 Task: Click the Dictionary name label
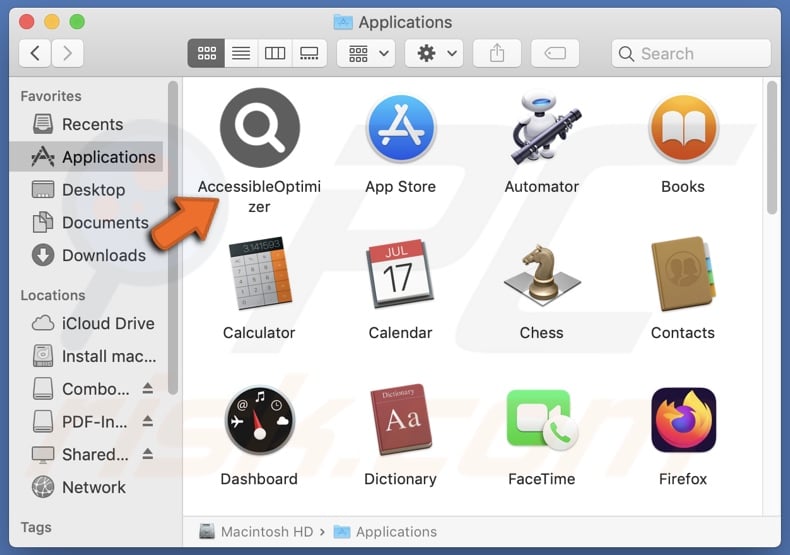point(401,478)
